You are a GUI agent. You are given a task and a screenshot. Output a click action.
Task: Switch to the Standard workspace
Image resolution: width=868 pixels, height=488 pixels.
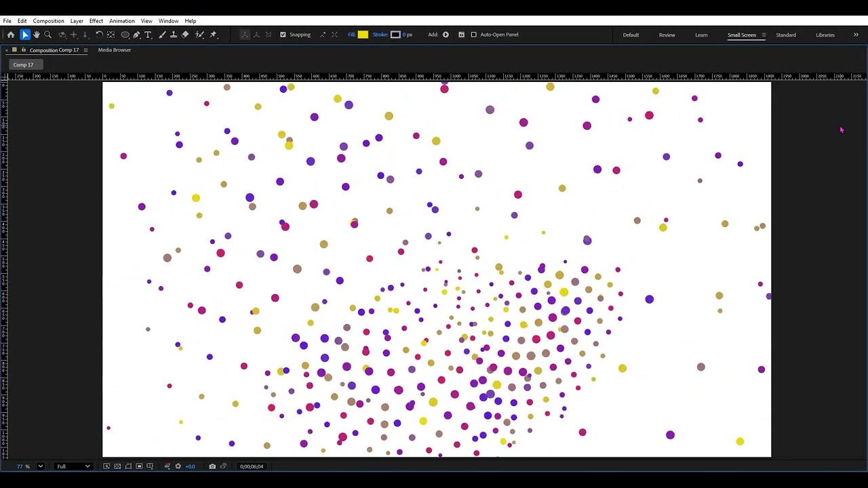tap(786, 35)
